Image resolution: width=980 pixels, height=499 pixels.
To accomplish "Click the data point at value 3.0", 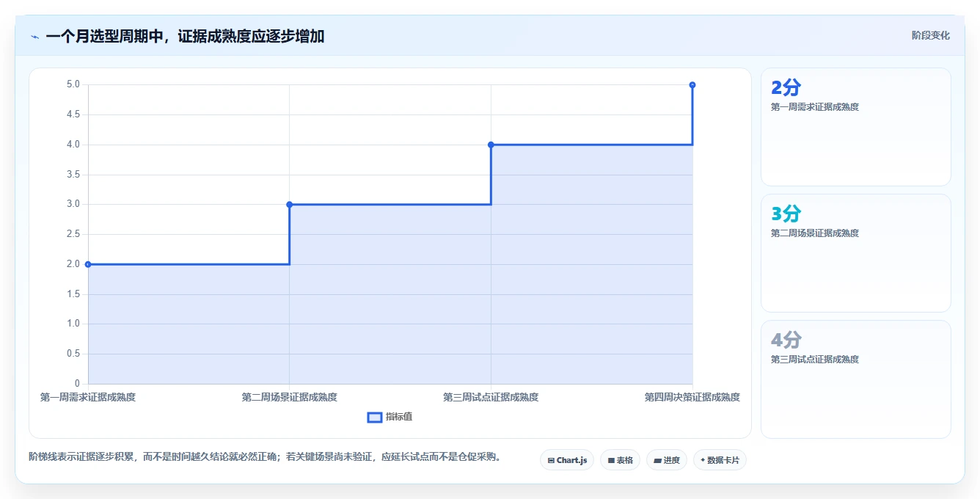I will pos(290,205).
